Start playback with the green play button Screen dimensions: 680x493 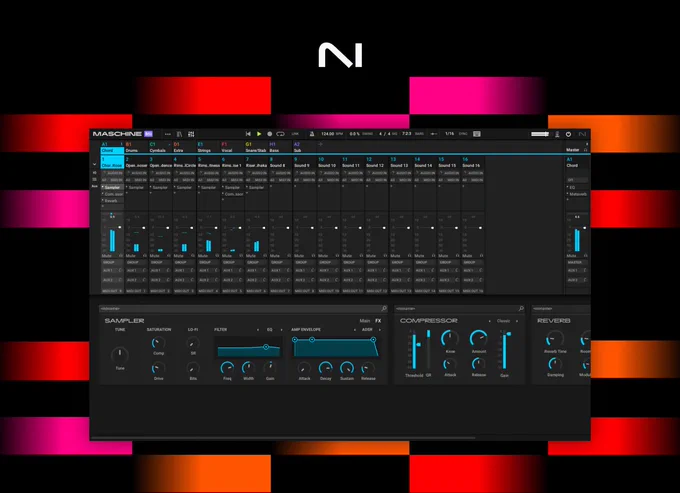tap(259, 134)
